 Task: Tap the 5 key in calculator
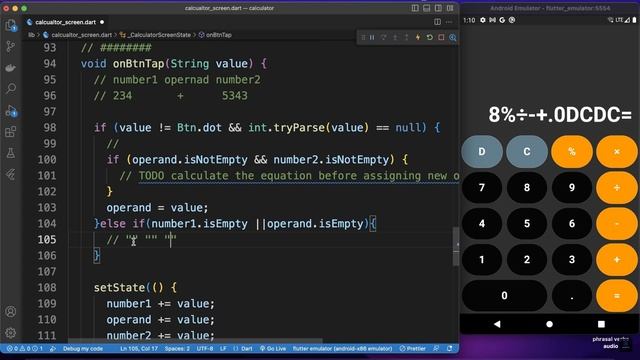(x=527, y=223)
